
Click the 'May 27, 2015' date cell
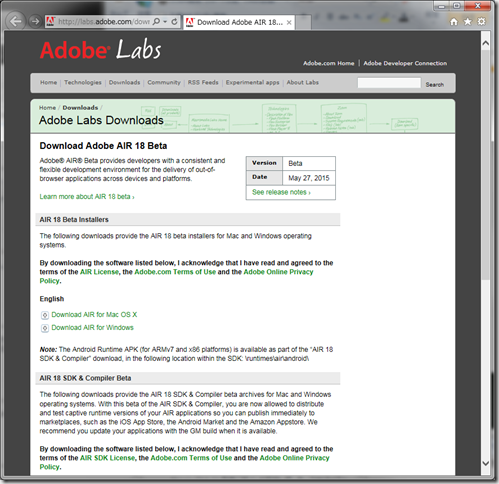[x=309, y=178]
